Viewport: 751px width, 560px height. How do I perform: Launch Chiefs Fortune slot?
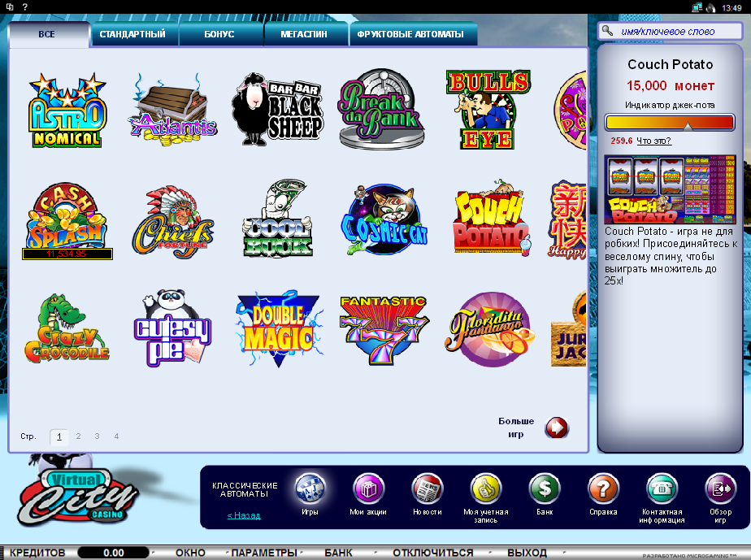tap(173, 222)
